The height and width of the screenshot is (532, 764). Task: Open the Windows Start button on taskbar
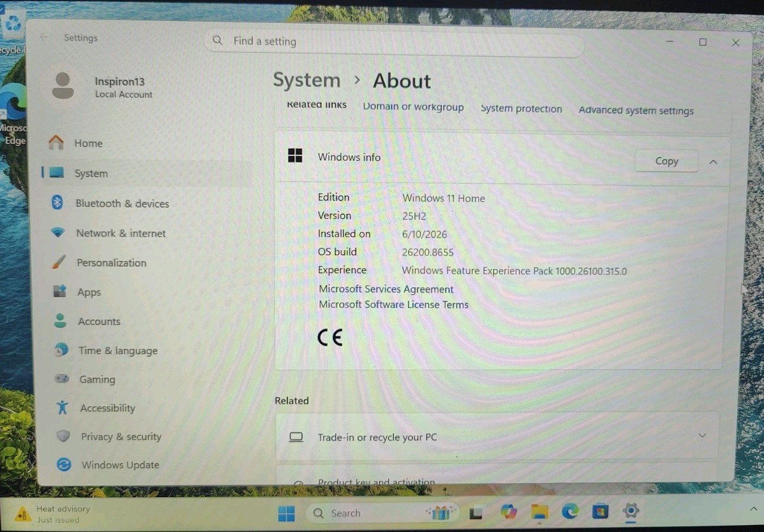286,513
